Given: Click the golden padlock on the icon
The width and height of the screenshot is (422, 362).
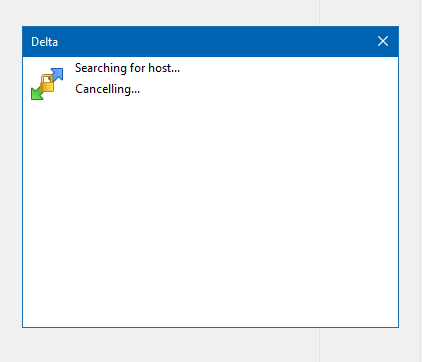Looking at the screenshot, I should pos(47,83).
